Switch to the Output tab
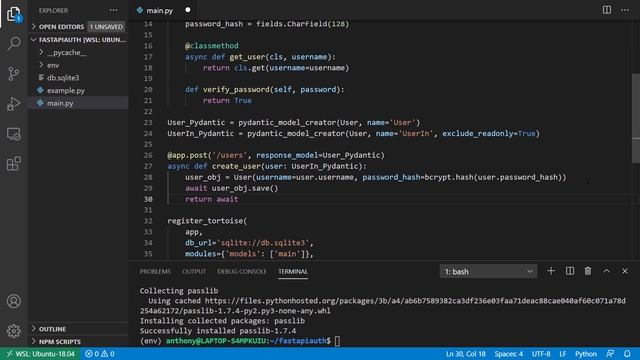640x360 pixels. (194, 271)
